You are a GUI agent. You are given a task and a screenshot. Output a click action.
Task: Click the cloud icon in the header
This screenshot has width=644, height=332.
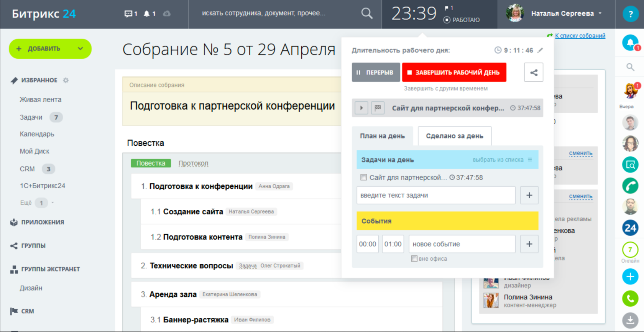coord(167,14)
